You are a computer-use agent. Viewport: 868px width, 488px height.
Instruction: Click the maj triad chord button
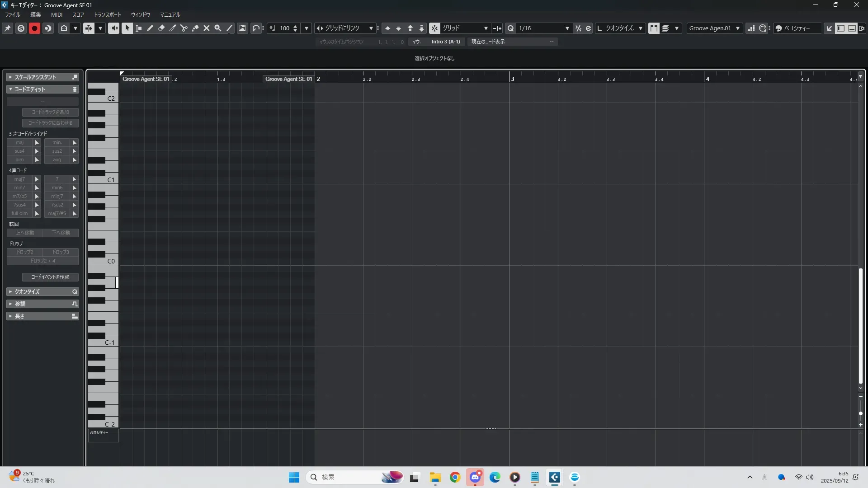pos(19,143)
